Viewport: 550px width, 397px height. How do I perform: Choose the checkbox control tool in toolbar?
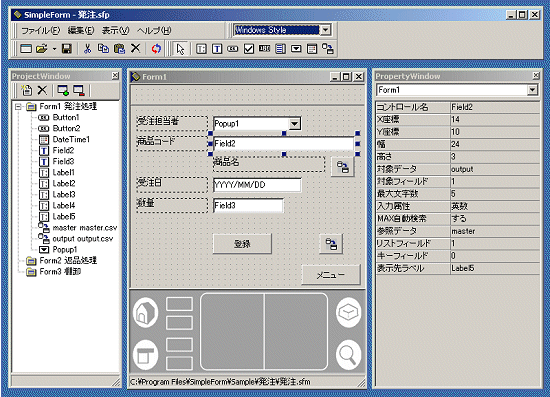click(x=249, y=49)
